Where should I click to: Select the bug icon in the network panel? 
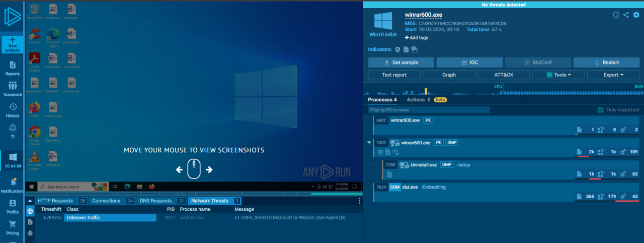(x=30, y=233)
